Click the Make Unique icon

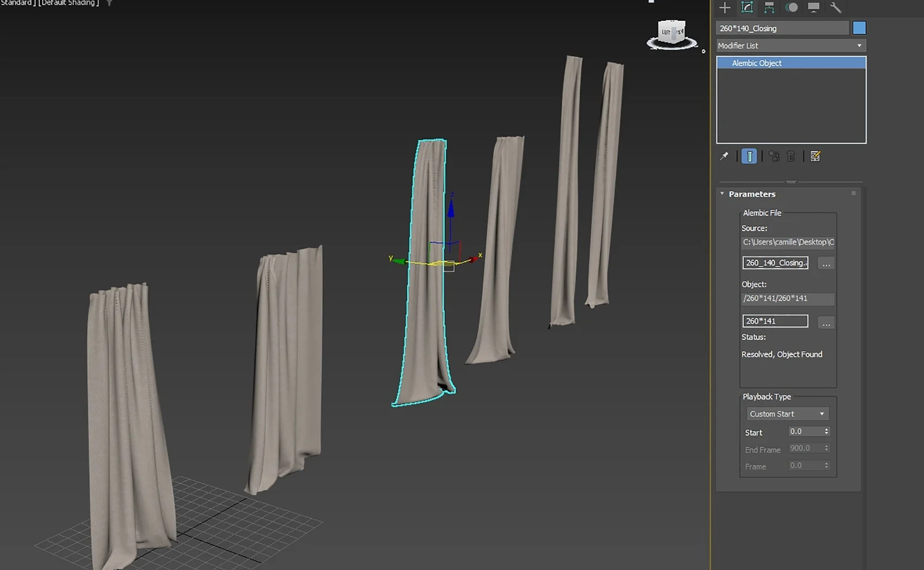[774, 156]
